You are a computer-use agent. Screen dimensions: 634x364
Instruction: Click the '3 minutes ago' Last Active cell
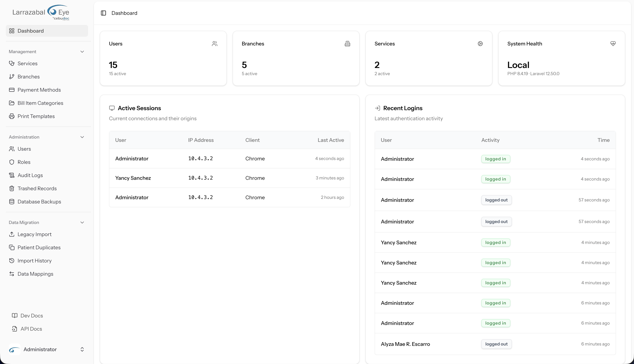pos(330,178)
